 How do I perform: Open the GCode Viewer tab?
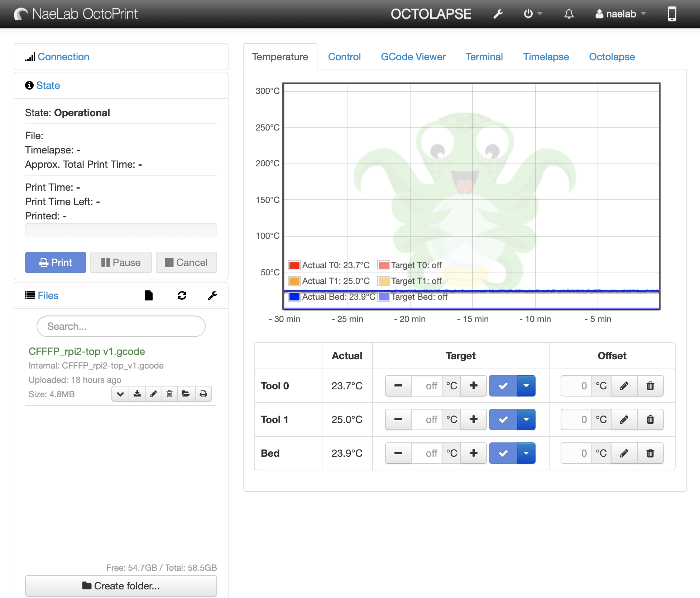click(413, 57)
